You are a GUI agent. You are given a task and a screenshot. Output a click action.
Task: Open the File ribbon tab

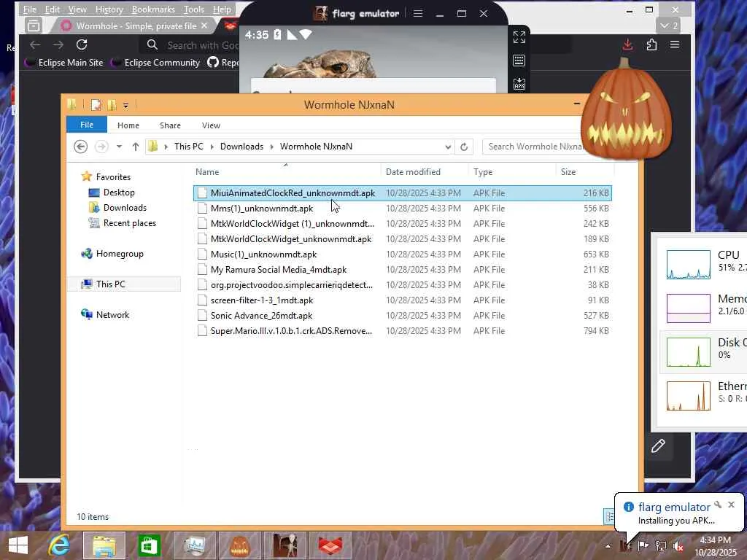pos(87,125)
